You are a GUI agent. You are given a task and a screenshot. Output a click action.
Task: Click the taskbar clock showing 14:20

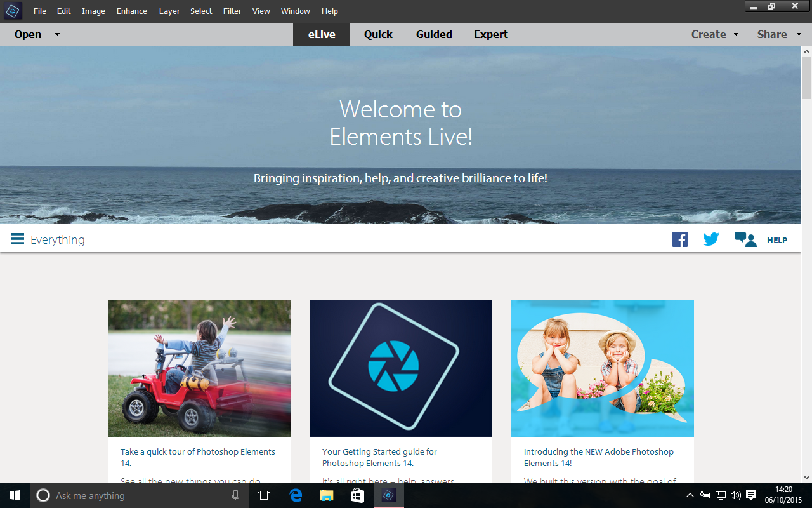(x=784, y=495)
